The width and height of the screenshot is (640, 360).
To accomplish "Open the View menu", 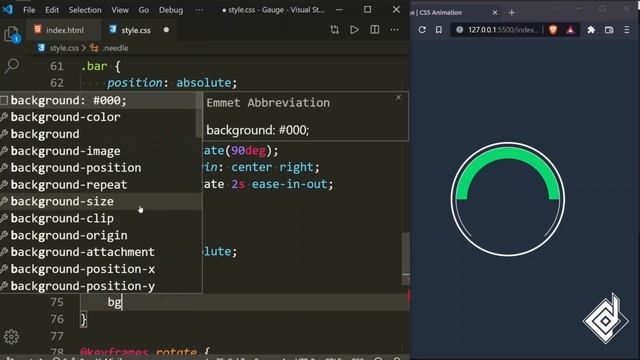I will tap(120, 10).
